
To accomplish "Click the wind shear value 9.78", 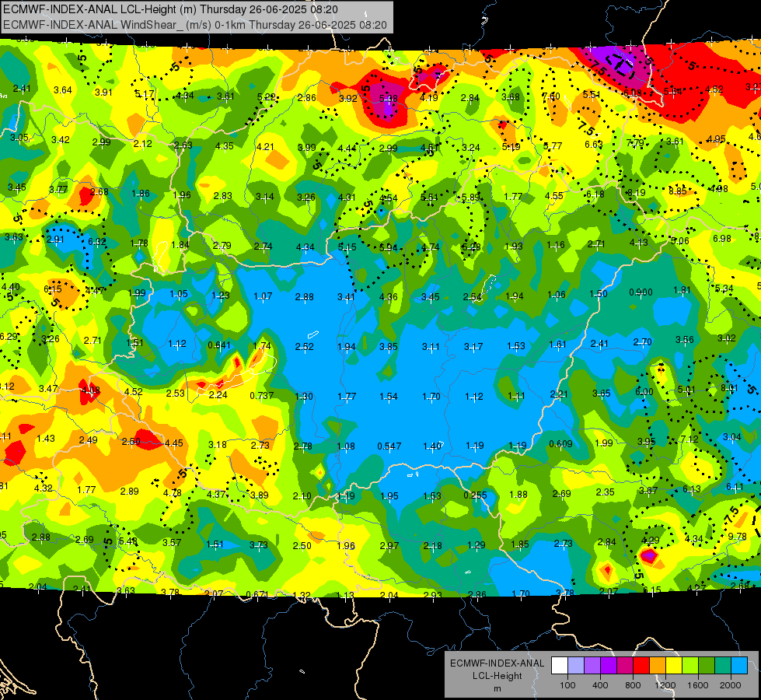I will [737, 537].
